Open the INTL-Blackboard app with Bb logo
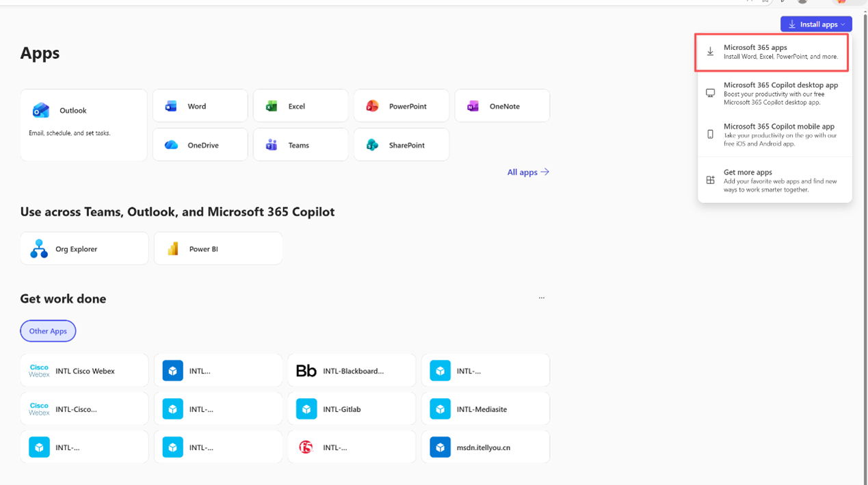868x485 pixels. point(352,371)
